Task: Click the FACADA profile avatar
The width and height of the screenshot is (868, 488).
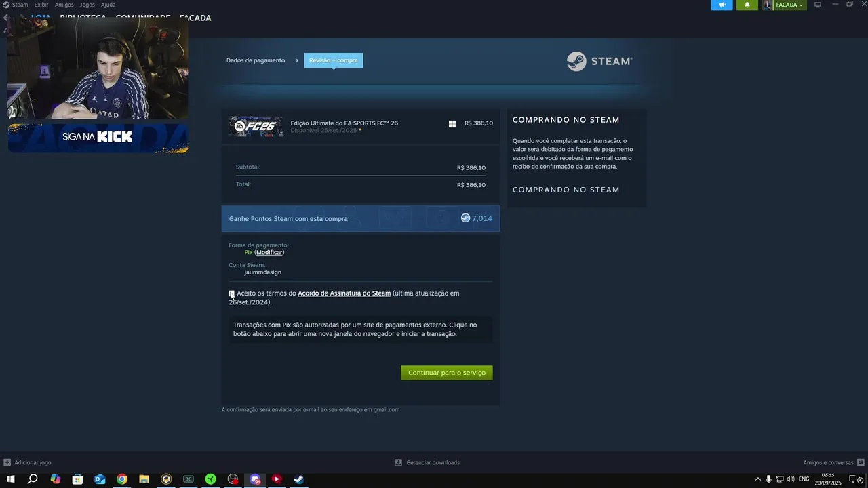Action: pos(768,5)
